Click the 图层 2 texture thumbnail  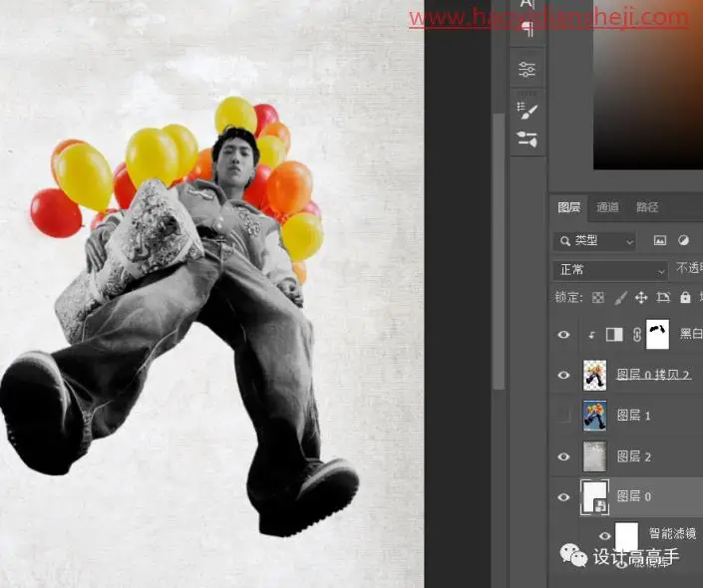point(595,456)
